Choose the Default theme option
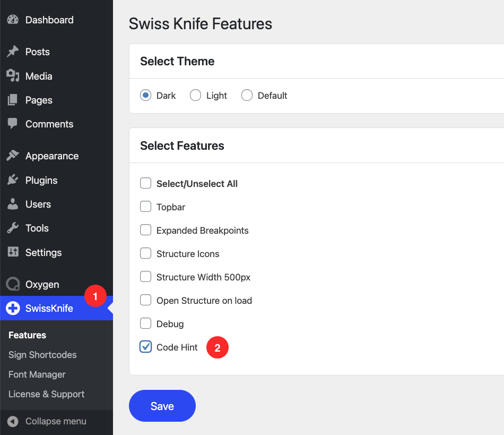 tap(247, 95)
